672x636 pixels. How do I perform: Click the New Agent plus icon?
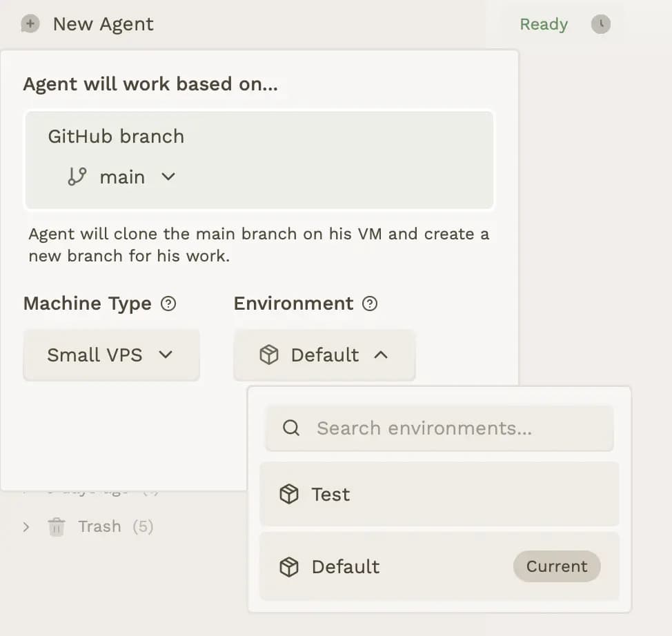pyautogui.click(x=30, y=25)
